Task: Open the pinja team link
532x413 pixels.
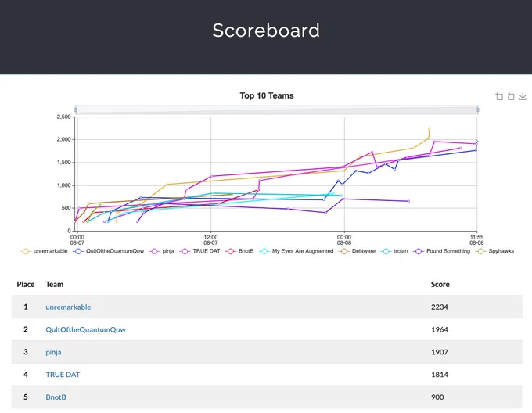Action: [x=53, y=352]
